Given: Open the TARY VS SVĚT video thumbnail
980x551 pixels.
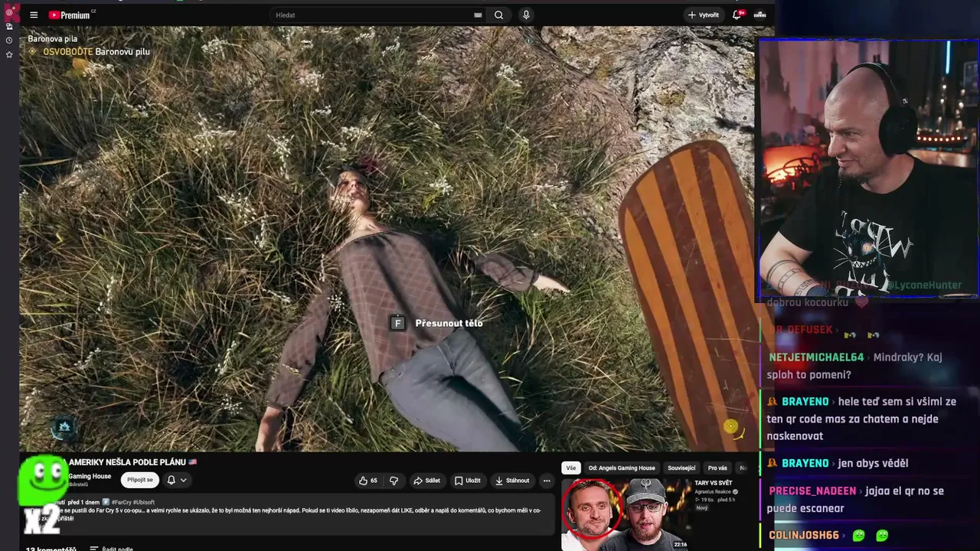Looking at the screenshot, I should click(x=626, y=514).
